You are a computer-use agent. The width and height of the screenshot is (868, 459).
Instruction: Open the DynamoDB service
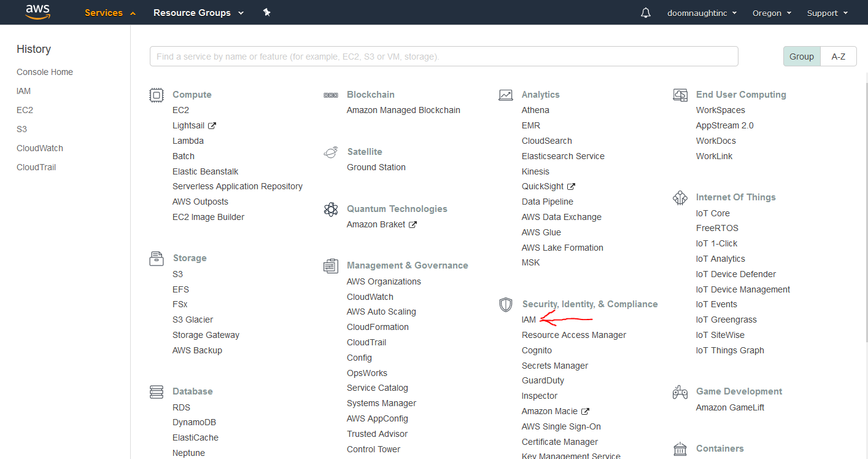pos(194,422)
